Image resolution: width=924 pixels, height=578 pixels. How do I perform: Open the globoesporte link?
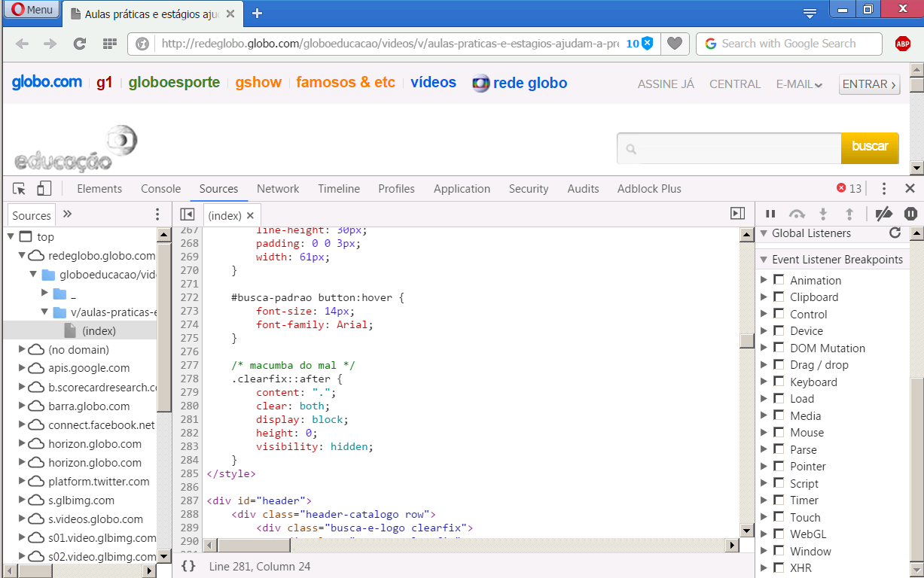point(174,83)
